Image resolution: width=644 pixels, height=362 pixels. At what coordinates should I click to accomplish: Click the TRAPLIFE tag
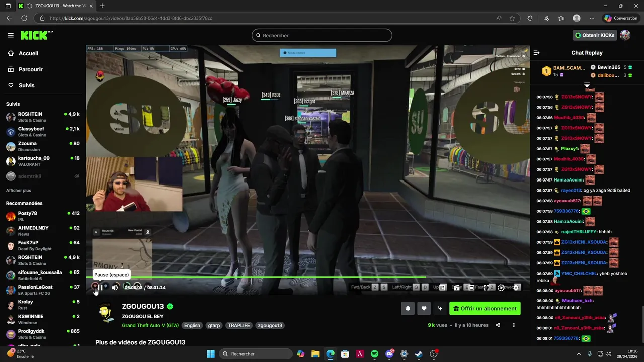(239, 325)
